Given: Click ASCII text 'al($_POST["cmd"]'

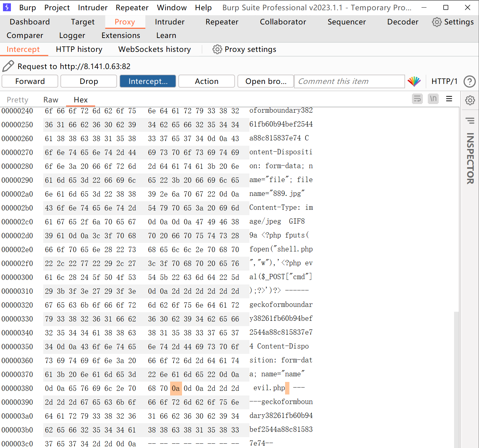Looking at the screenshot, I should click(281, 277).
